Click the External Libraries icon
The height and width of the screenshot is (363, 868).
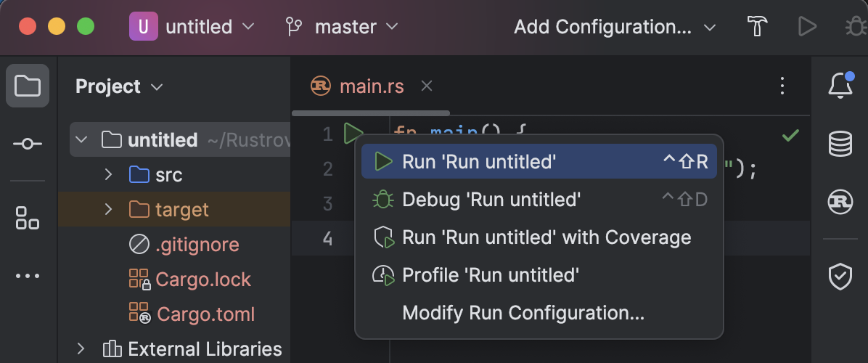[112, 349]
